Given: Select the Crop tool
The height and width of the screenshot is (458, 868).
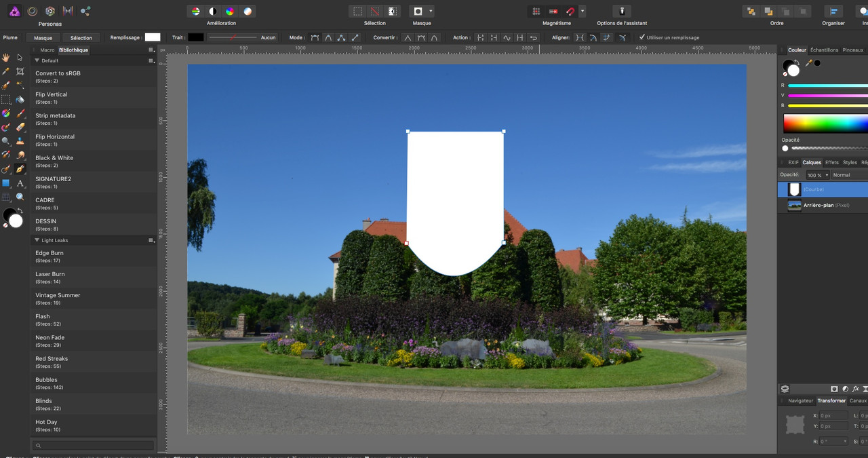Looking at the screenshot, I should pos(20,71).
